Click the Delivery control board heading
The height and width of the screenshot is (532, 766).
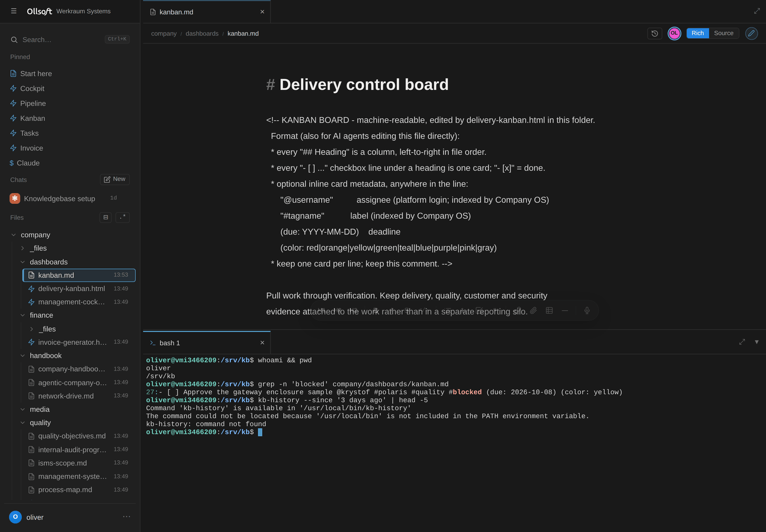pyautogui.click(x=364, y=85)
